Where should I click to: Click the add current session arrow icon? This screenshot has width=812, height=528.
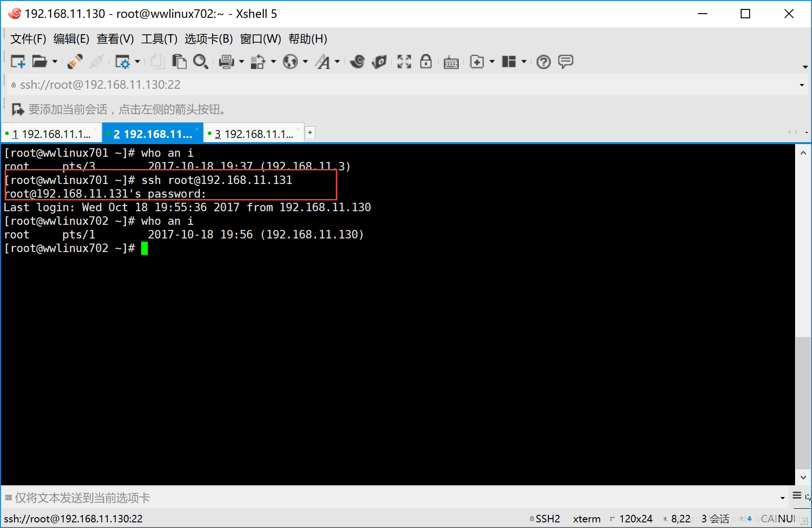pos(18,109)
